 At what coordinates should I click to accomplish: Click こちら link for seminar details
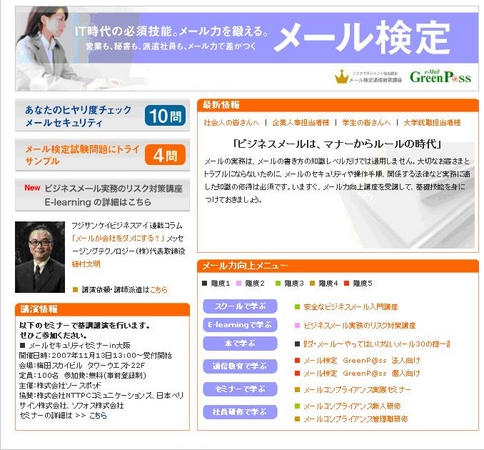(98, 416)
